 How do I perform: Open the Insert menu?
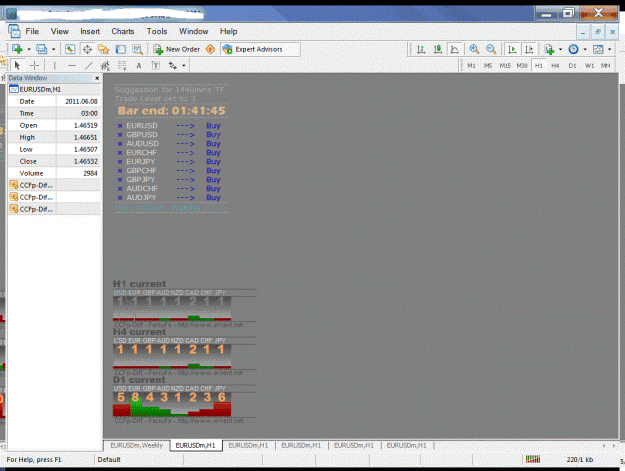click(x=90, y=31)
